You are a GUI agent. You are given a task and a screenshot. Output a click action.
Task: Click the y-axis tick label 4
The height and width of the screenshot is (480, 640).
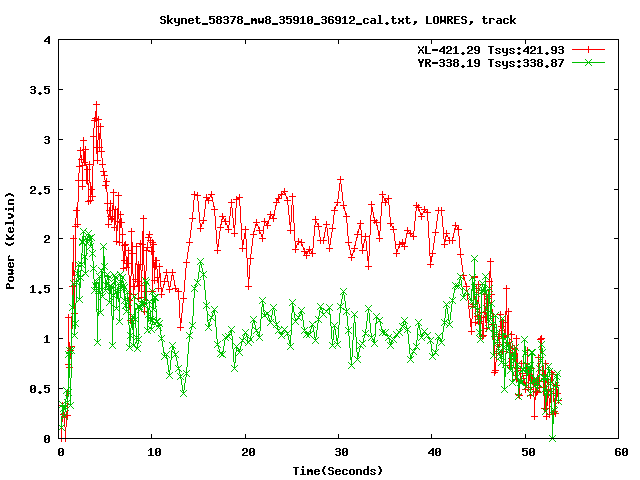pos(47,40)
